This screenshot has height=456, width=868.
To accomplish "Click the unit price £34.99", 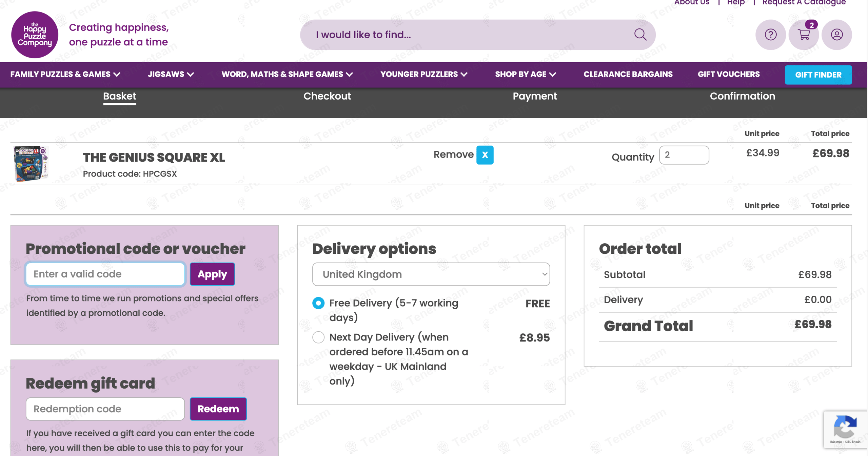I will pyautogui.click(x=763, y=153).
